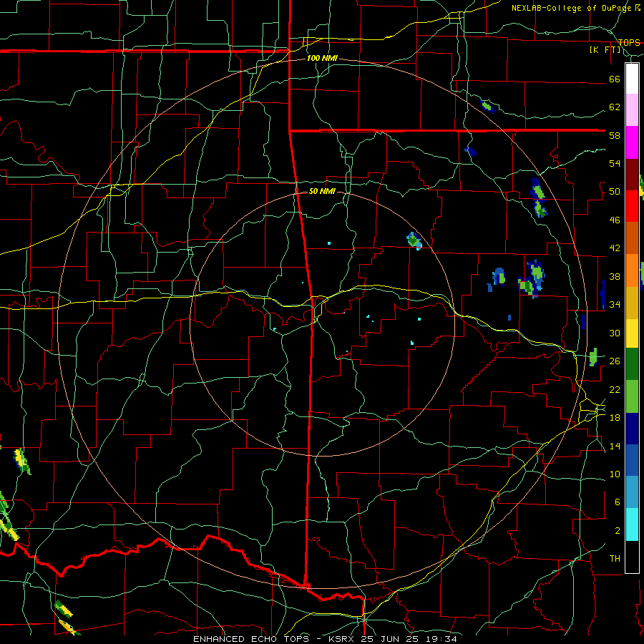Click the legend value "2"
The height and width of the screenshot is (644, 644).
pyautogui.click(x=617, y=531)
